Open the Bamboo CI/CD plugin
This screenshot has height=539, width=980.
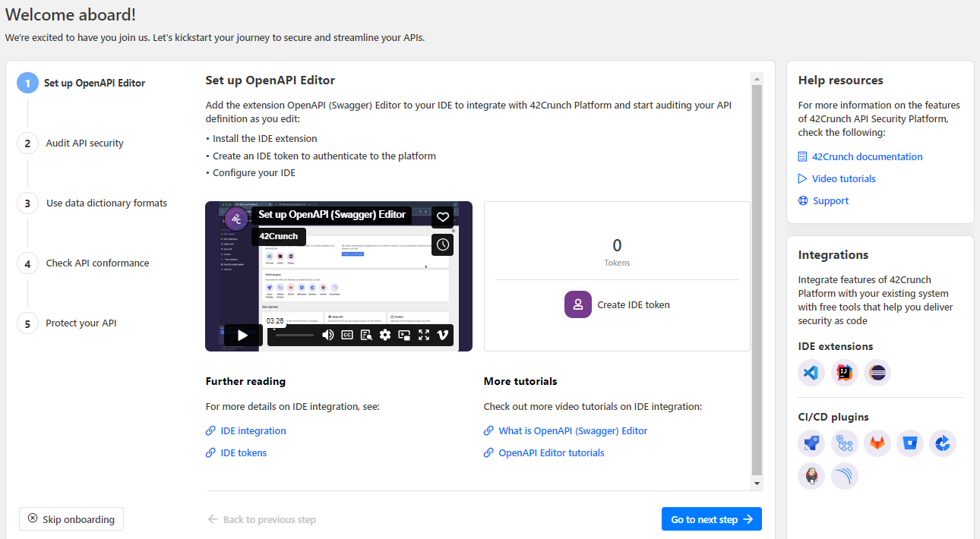coord(943,443)
